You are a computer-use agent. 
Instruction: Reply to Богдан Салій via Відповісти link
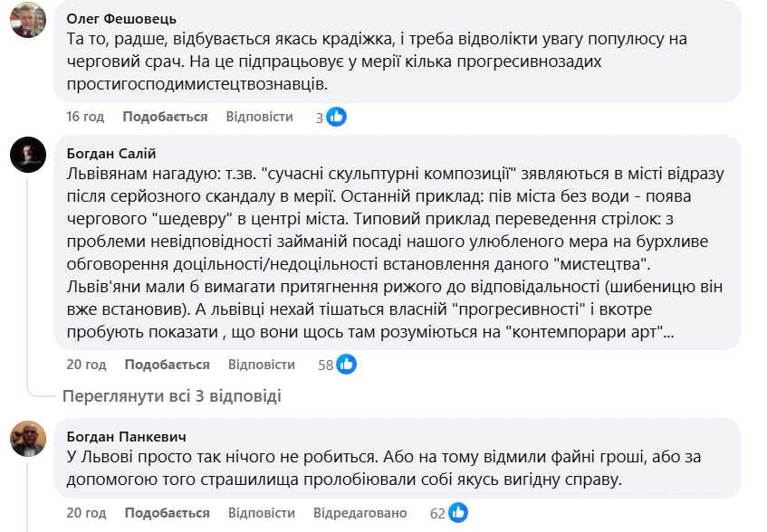click(x=259, y=365)
